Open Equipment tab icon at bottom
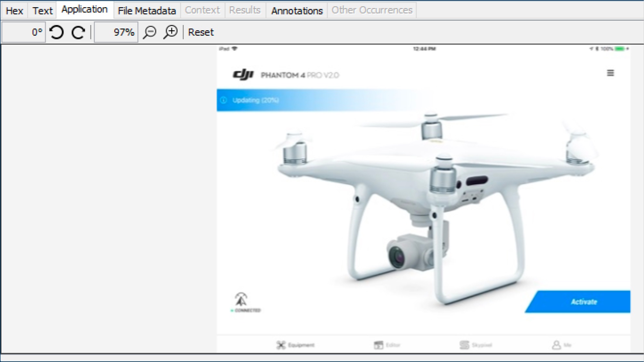 coord(281,345)
